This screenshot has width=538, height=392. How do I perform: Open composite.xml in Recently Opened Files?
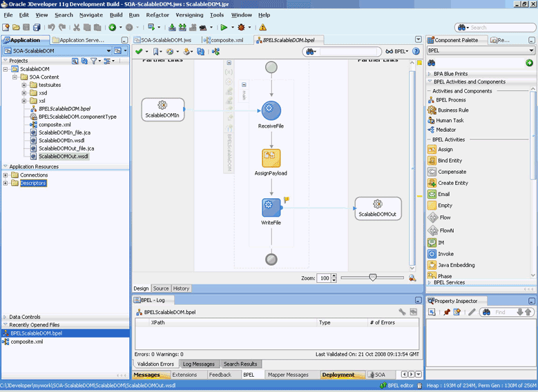tap(26, 342)
